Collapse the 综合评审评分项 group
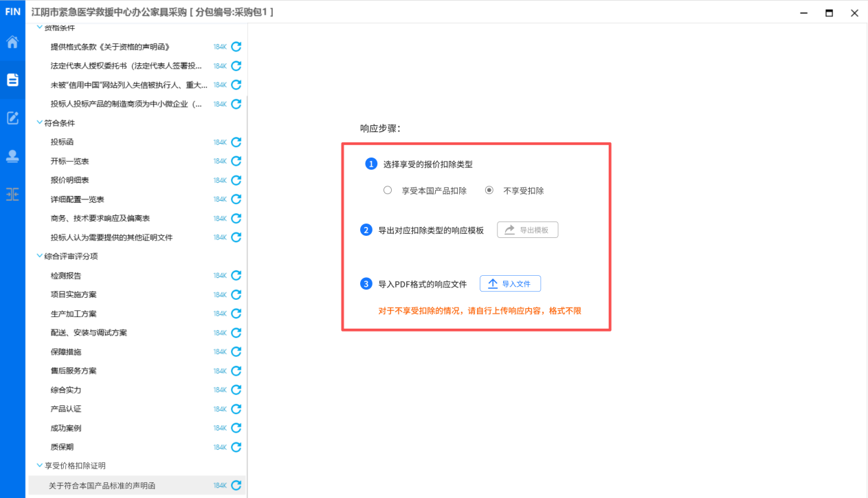Viewport: 868px width, 498px height. pyautogui.click(x=39, y=257)
